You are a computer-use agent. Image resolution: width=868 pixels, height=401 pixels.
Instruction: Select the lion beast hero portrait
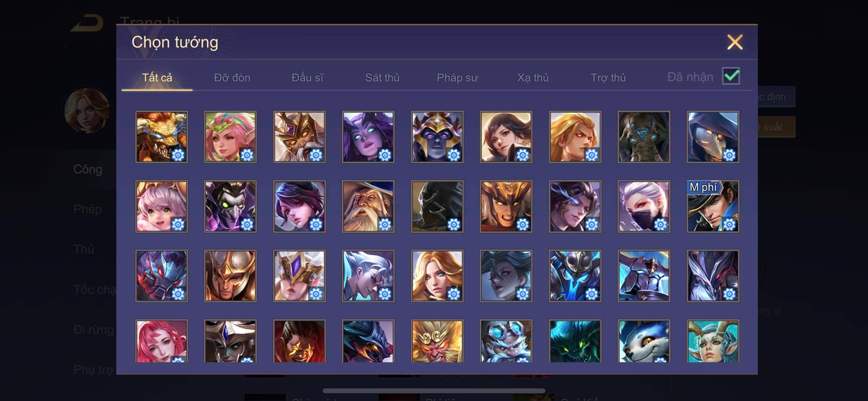tap(161, 137)
